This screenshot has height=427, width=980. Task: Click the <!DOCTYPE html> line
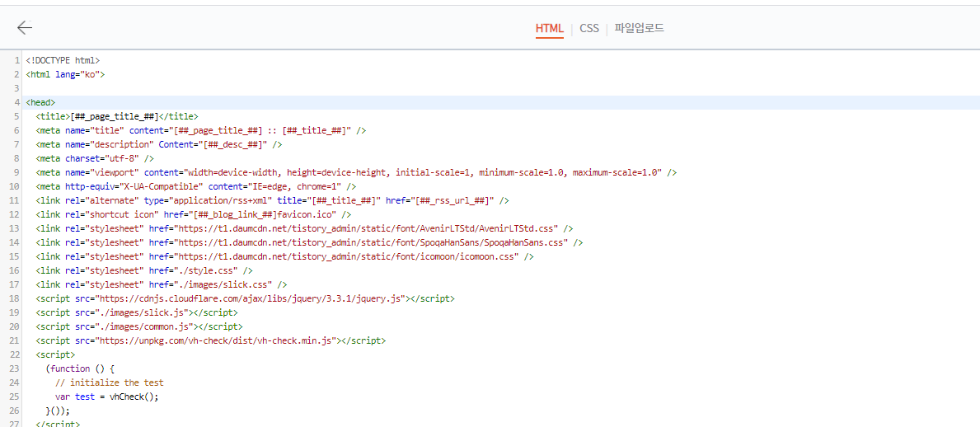[x=63, y=61]
